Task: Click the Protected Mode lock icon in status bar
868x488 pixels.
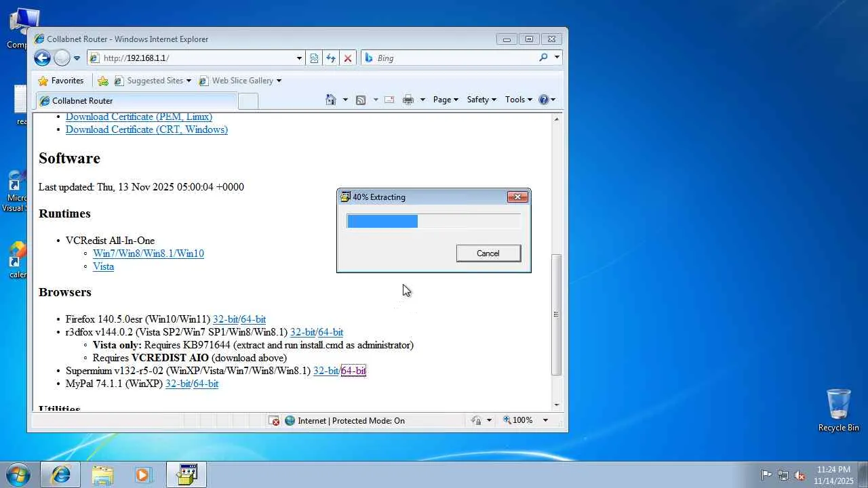Action: pyautogui.click(x=476, y=421)
